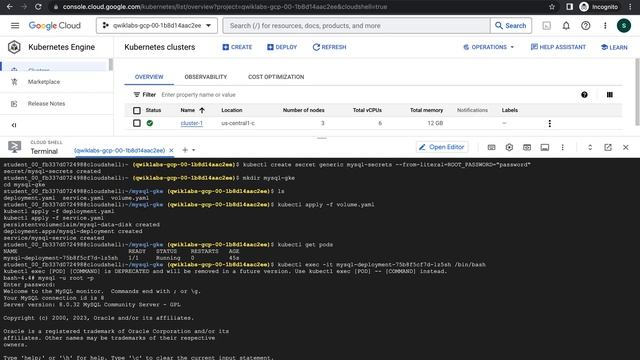Click the Cloud Shell terminal logo
The width and height of the screenshot is (640, 360).
coord(15,147)
